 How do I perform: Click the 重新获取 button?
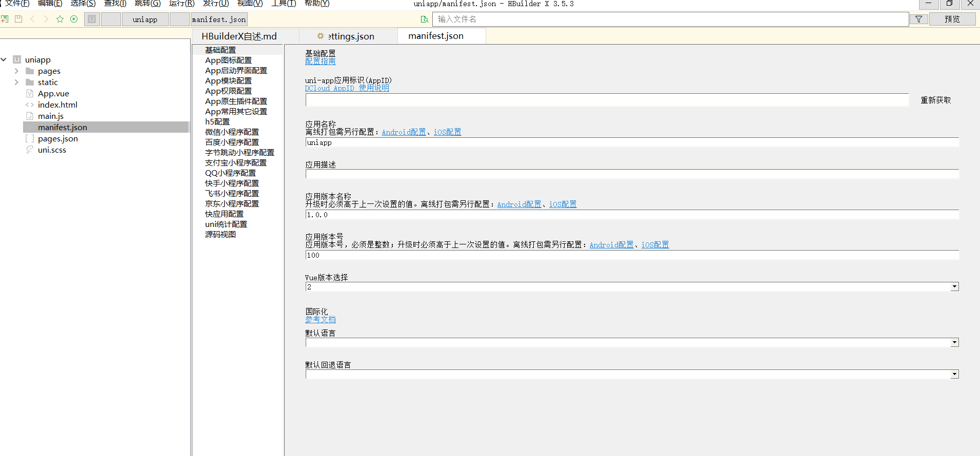coord(935,100)
